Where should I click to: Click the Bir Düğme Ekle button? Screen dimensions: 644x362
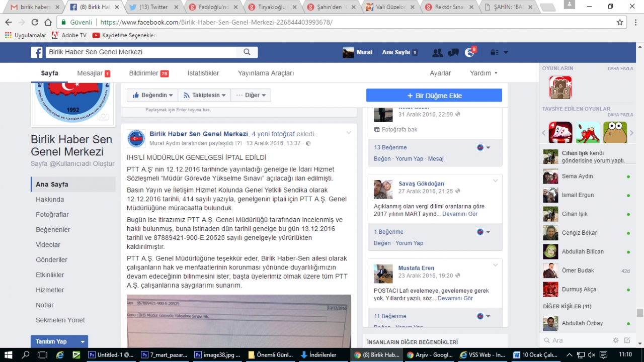pyautogui.click(x=434, y=96)
